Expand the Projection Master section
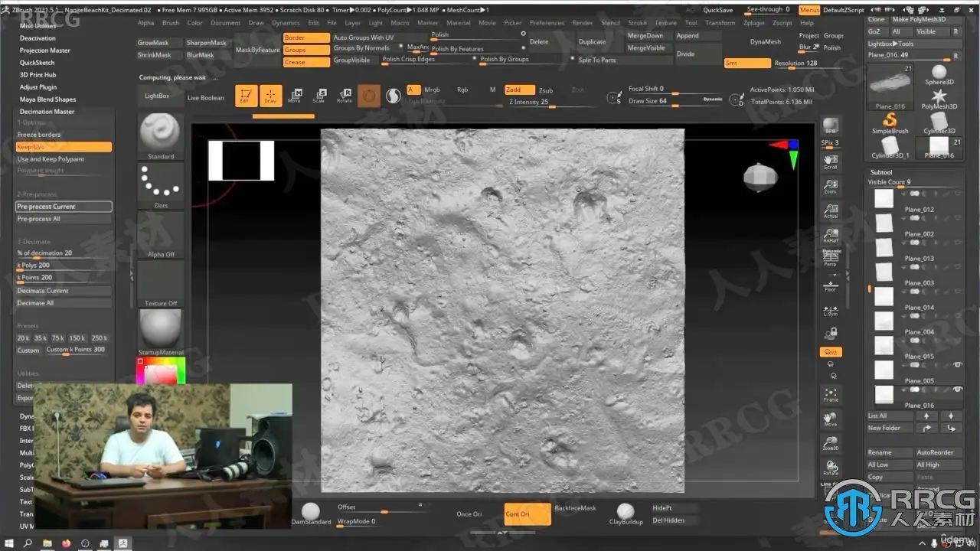 point(44,51)
